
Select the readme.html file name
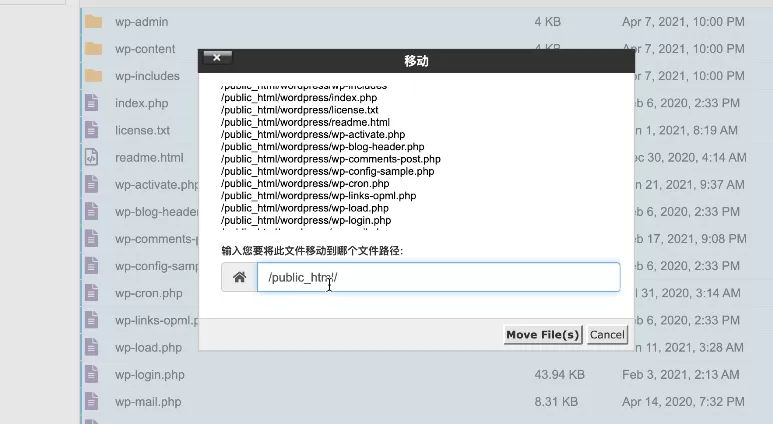click(x=149, y=157)
